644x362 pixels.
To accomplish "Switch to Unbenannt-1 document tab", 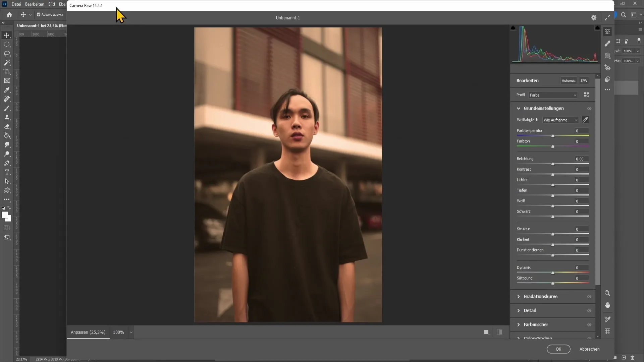I will coord(42,25).
